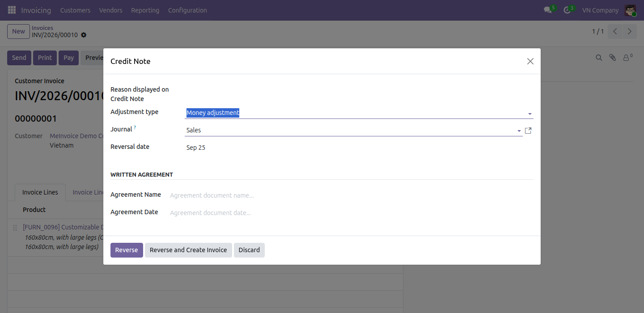Open the Reporting menu
This screenshot has height=313, width=644.
[145, 10]
